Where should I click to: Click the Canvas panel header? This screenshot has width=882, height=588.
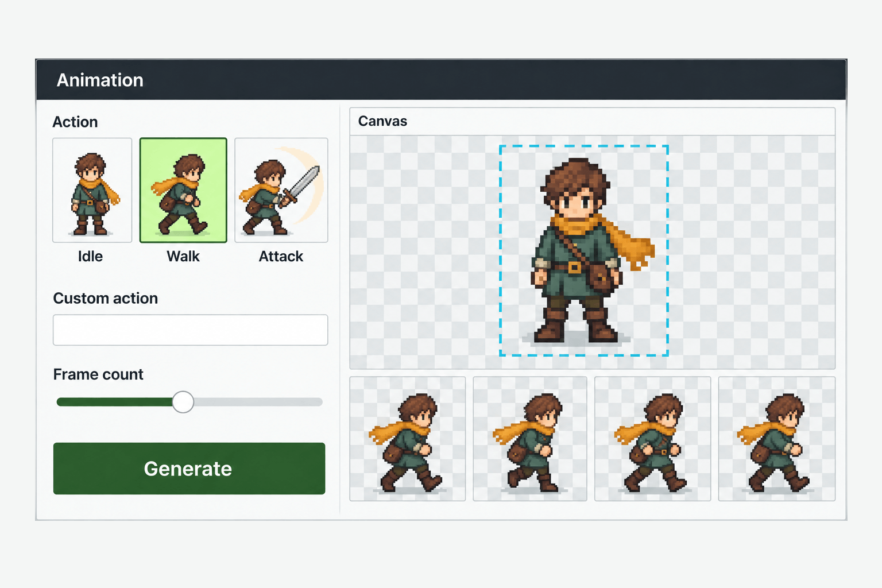pyautogui.click(x=593, y=122)
